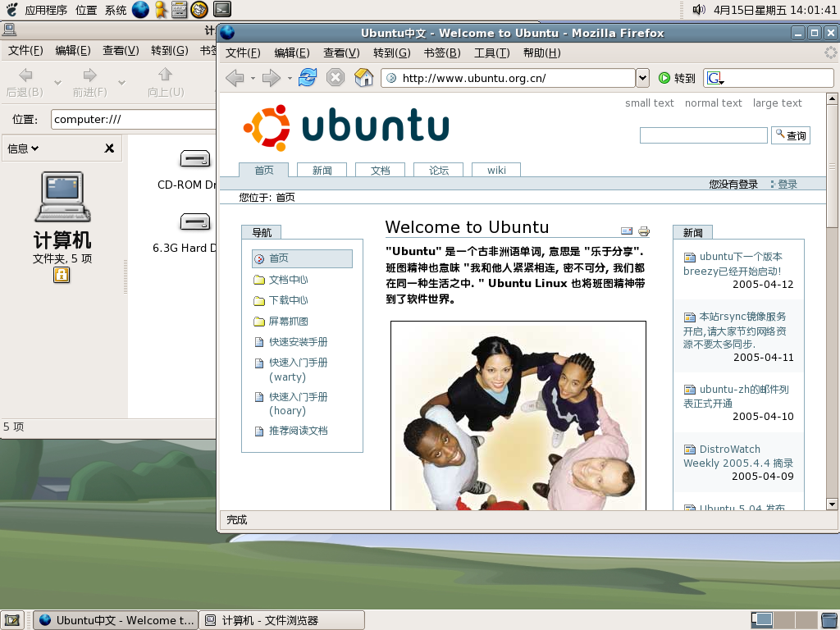Click the GNOME foot icon in top panel
The width and height of the screenshot is (840, 630).
coord(11,10)
